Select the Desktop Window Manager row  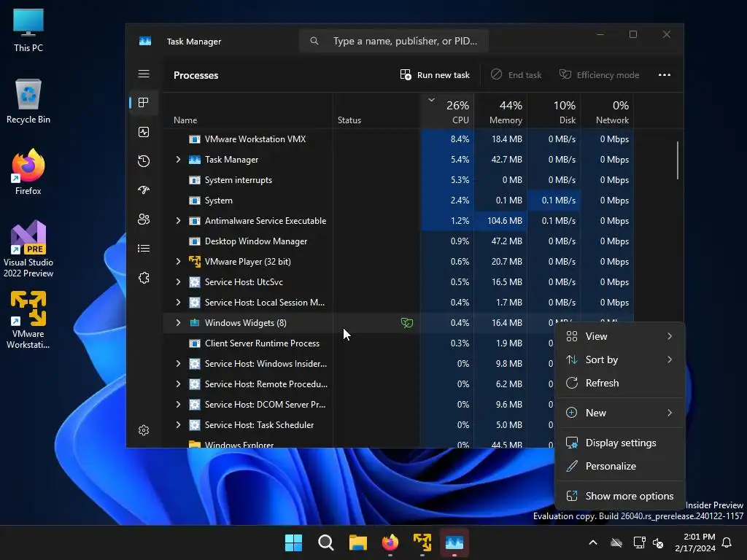pos(398,241)
